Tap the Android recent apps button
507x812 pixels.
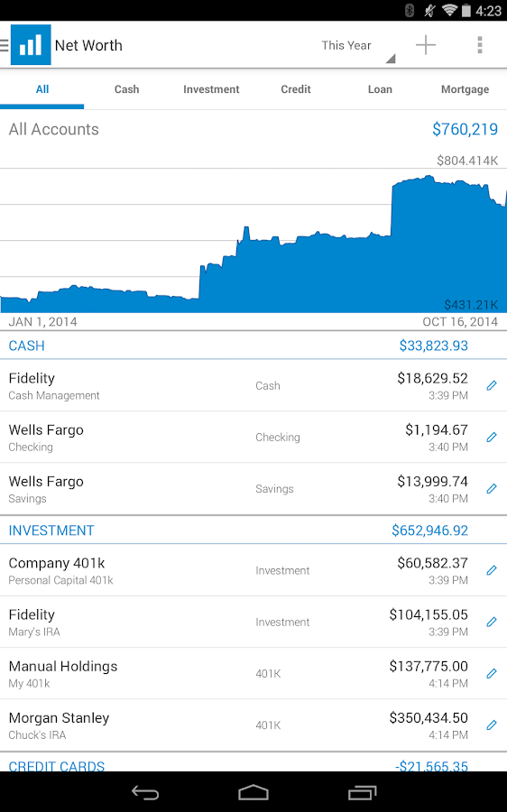coord(362,792)
